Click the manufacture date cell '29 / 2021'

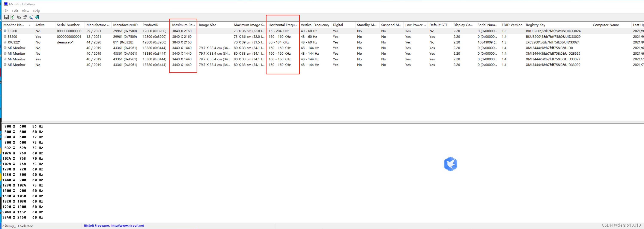pos(94,31)
